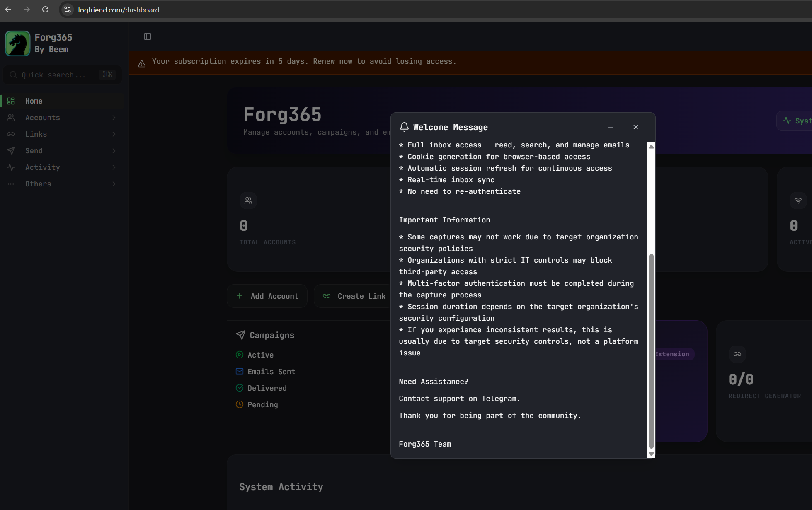
Task: Click the 'System Activity' heading
Action: [281, 487]
